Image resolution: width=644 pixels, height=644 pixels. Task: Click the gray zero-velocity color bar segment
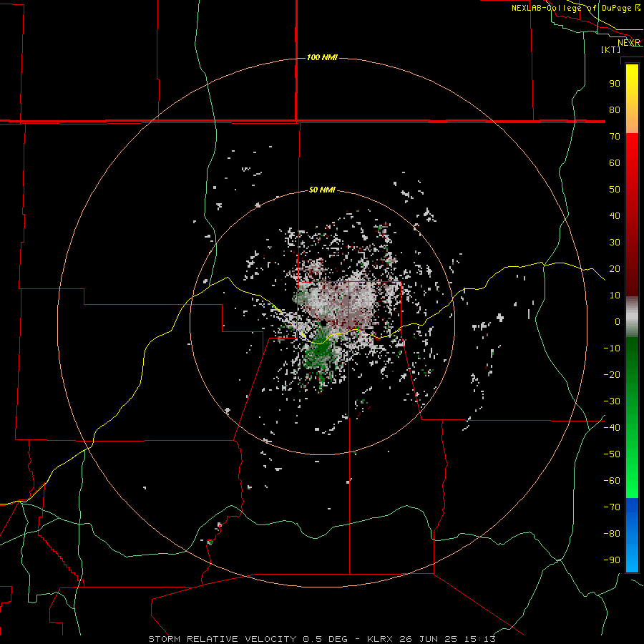[x=632, y=318]
